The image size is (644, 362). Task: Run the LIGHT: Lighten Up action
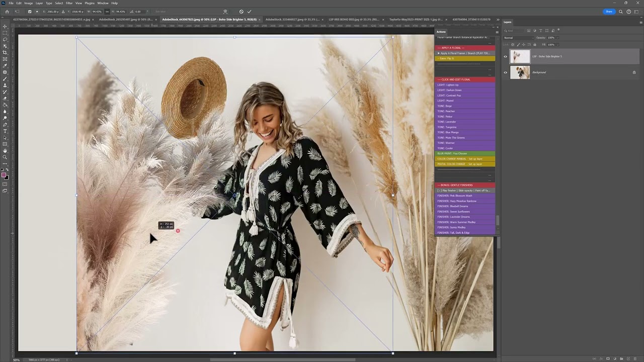click(x=465, y=85)
